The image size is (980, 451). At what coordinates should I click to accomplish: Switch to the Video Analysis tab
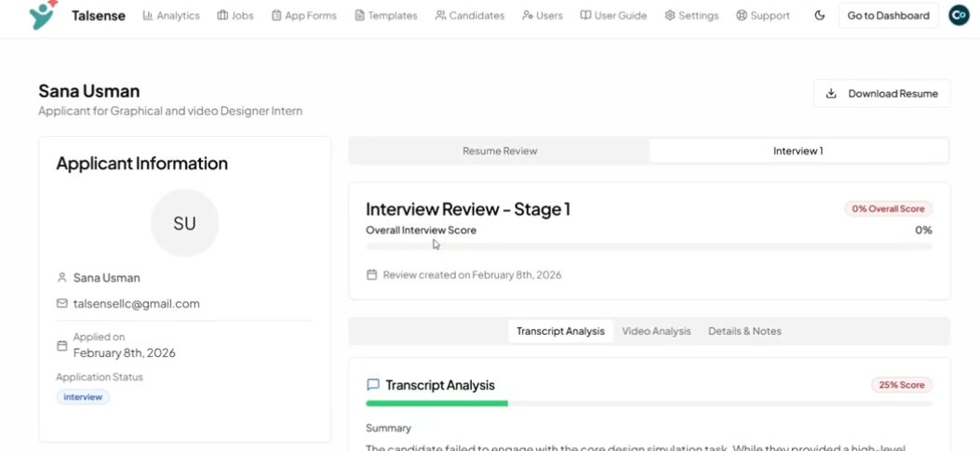656,331
